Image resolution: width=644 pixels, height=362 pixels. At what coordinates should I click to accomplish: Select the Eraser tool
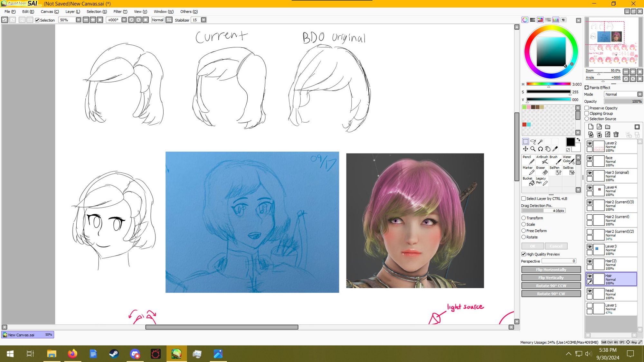[542, 170]
